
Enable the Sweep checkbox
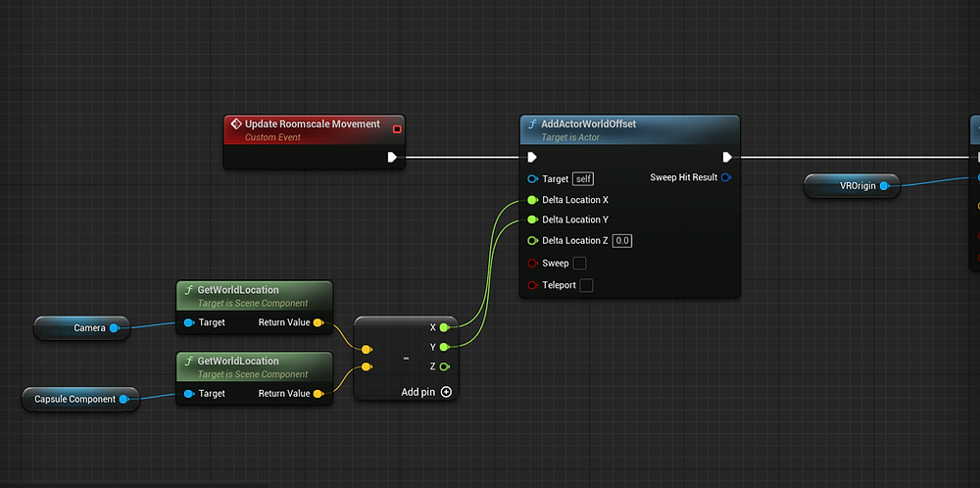click(579, 263)
